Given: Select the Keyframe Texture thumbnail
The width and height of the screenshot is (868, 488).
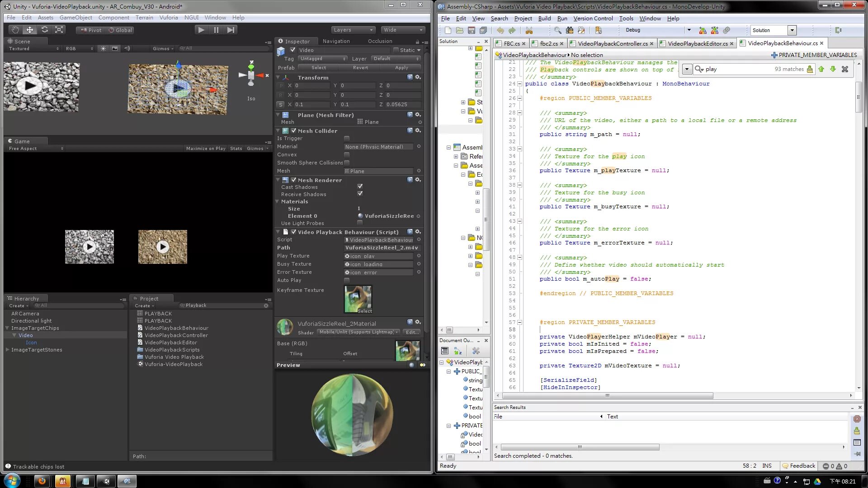Looking at the screenshot, I should [358, 300].
